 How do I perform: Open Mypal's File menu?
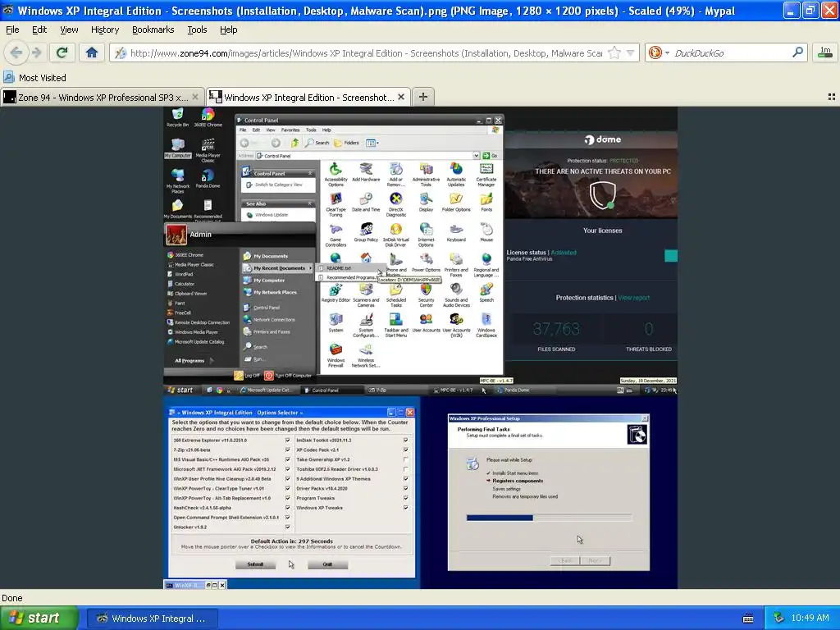click(x=12, y=30)
